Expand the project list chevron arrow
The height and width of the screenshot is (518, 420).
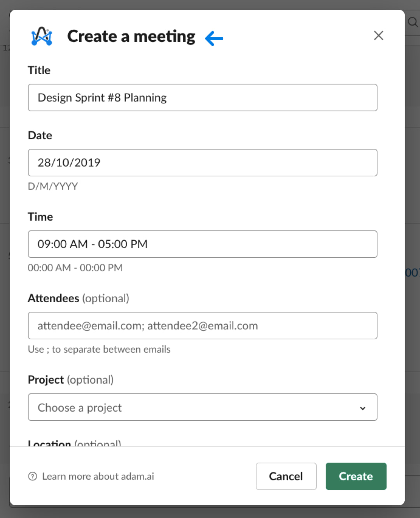pos(362,408)
